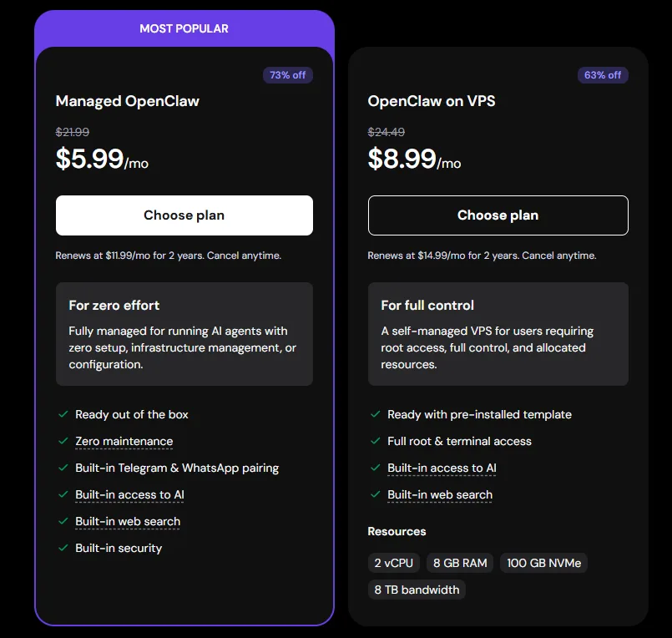Screen dimensions: 672x638
Task: Click the 2 vCPU resource chip
Action: [393, 563]
